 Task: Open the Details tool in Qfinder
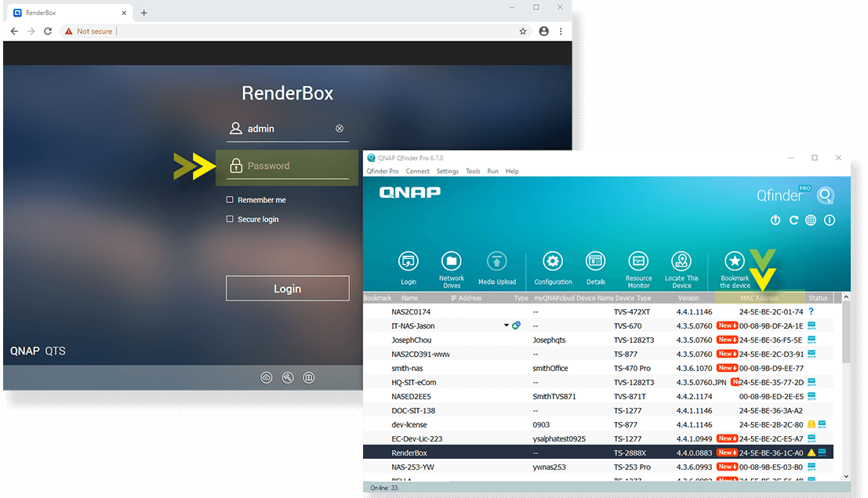tap(595, 261)
